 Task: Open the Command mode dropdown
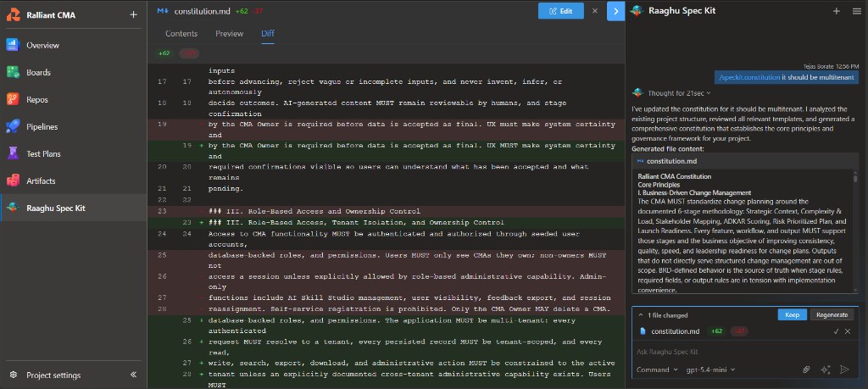(x=657, y=370)
